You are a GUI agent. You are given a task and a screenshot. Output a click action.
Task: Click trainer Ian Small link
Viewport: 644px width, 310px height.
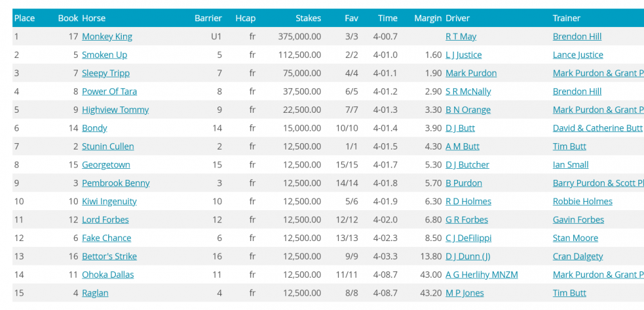tap(571, 164)
